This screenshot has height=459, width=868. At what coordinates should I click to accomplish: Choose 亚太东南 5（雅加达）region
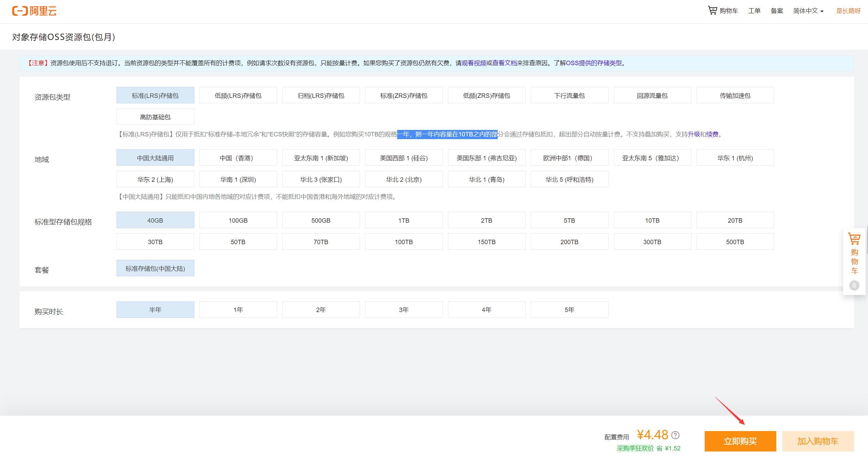(652, 158)
